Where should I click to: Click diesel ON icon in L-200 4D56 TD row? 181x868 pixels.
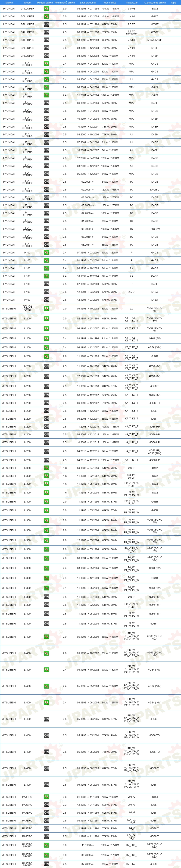click(x=46, y=403)
